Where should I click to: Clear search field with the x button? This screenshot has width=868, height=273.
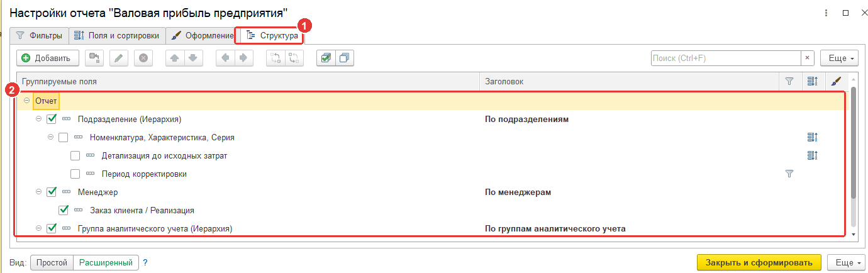(808, 58)
